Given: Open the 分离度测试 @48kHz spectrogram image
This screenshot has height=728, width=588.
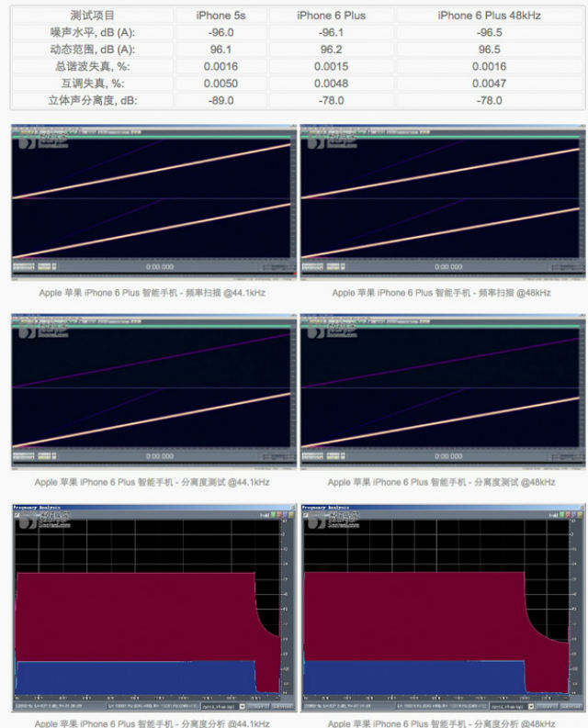Looking at the screenshot, I should [443, 392].
